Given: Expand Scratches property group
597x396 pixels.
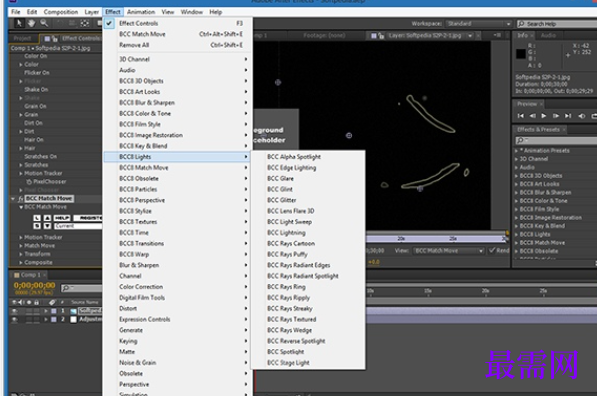Looking at the screenshot, I should 21,165.
